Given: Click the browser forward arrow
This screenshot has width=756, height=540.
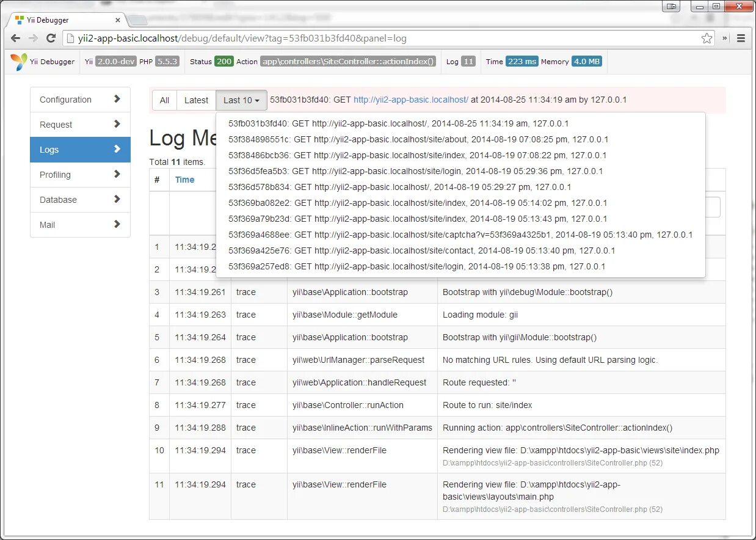Looking at the screenshot, I should (34, 38).
